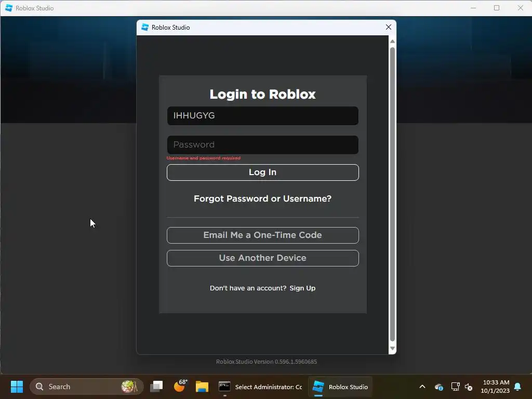This screenshot has width=532, height=399.
Task: Expand the hidden system tray icons
Action: (422, 387)
